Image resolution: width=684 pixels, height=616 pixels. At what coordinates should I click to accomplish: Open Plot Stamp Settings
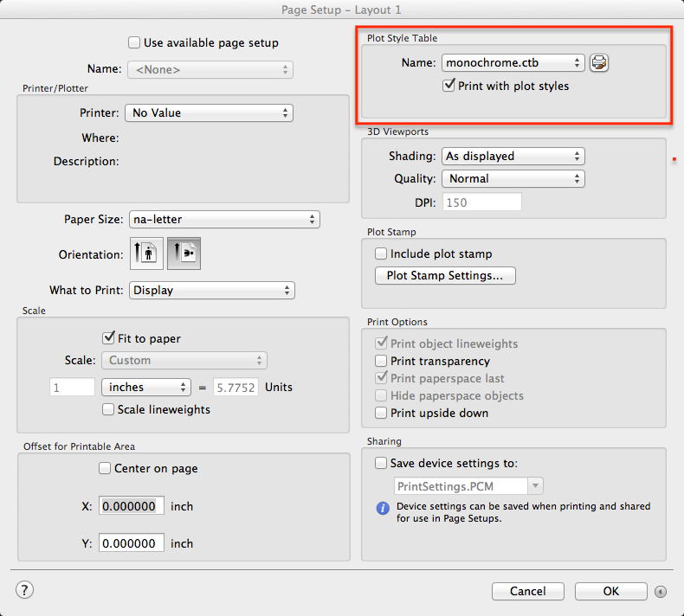pos(445,276)
